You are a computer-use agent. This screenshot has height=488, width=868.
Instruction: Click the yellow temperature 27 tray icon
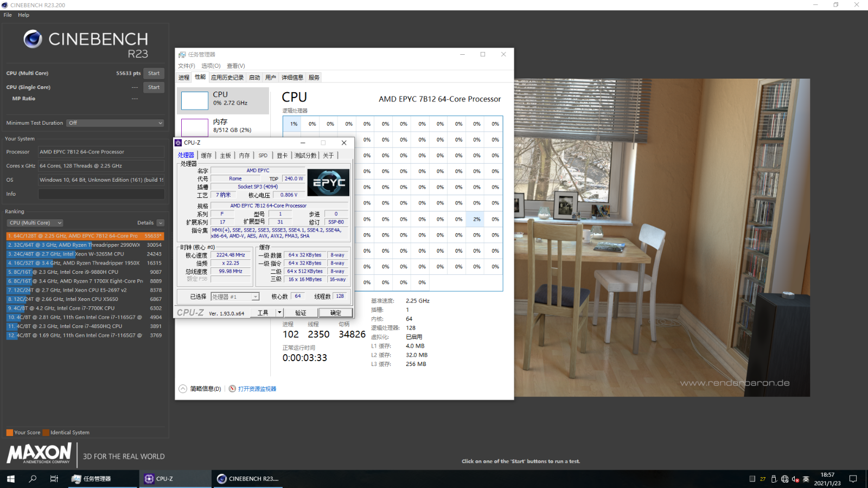pyautogui.click(x=763, y=479)
